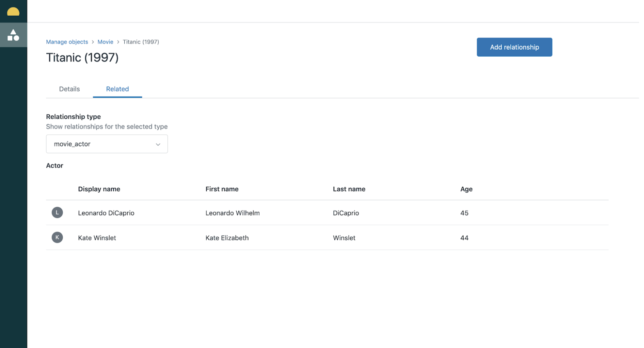Screen dimensions: 644x348
Task: Click the Display name column header
Action: (99, 189)
